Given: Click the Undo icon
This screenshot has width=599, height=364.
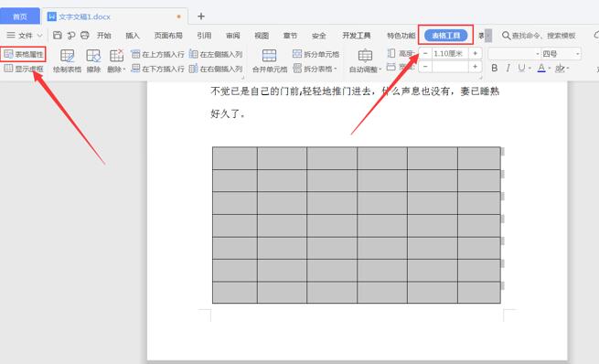Looking at the screenshot, I should (x=71, y=36).
